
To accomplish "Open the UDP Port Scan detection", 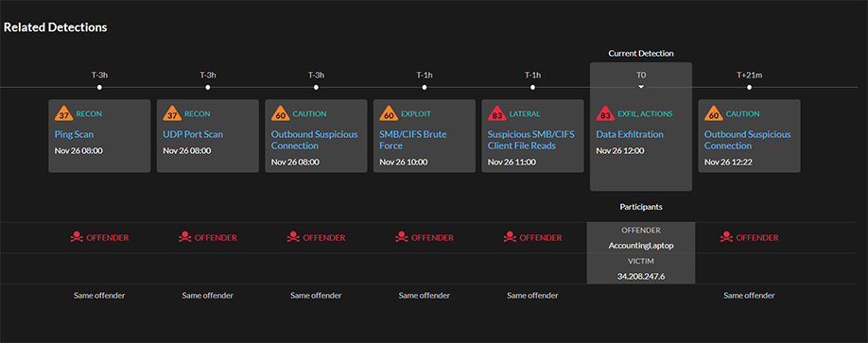I will [193, 134].
